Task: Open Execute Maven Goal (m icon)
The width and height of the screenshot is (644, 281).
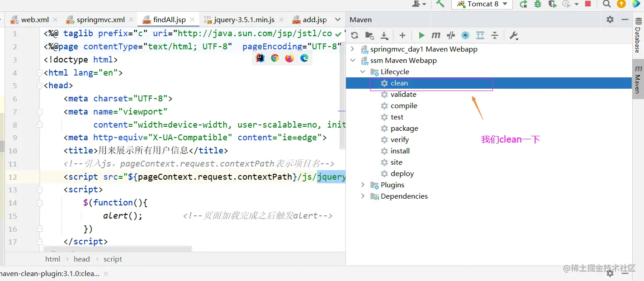Action: (436, 35)
